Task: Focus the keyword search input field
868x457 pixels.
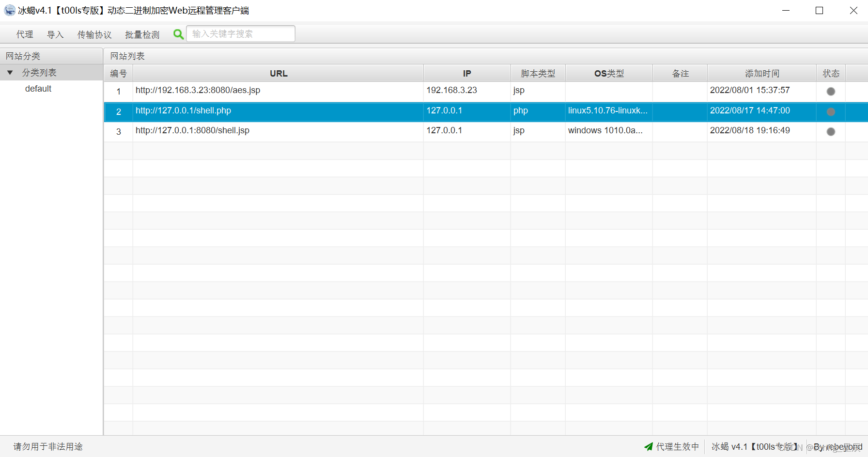Action: pos(241,34)
